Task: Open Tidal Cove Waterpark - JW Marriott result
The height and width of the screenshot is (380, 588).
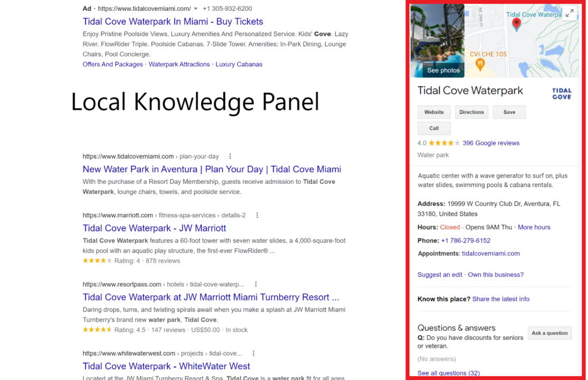Action: pyautogui.click(x=154, y=228)
